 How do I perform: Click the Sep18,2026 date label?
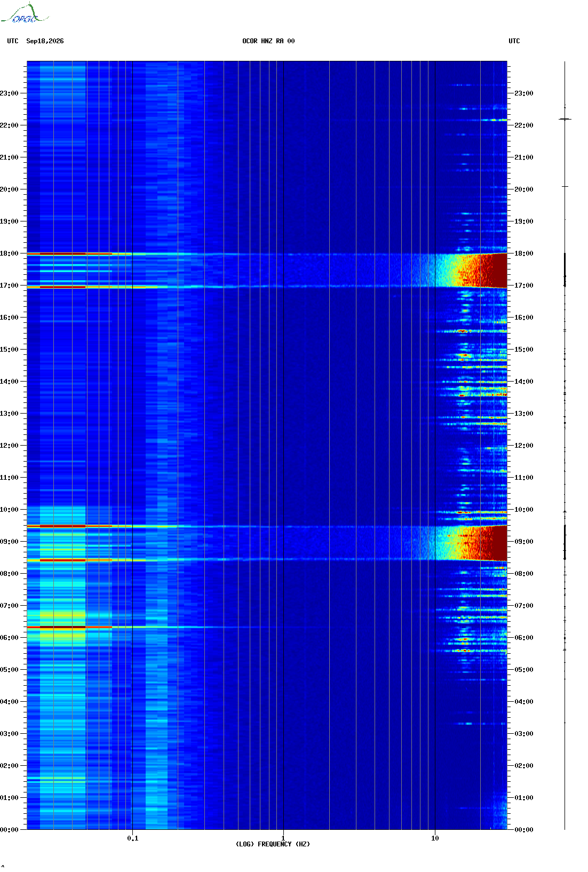(x=45, y=41)
